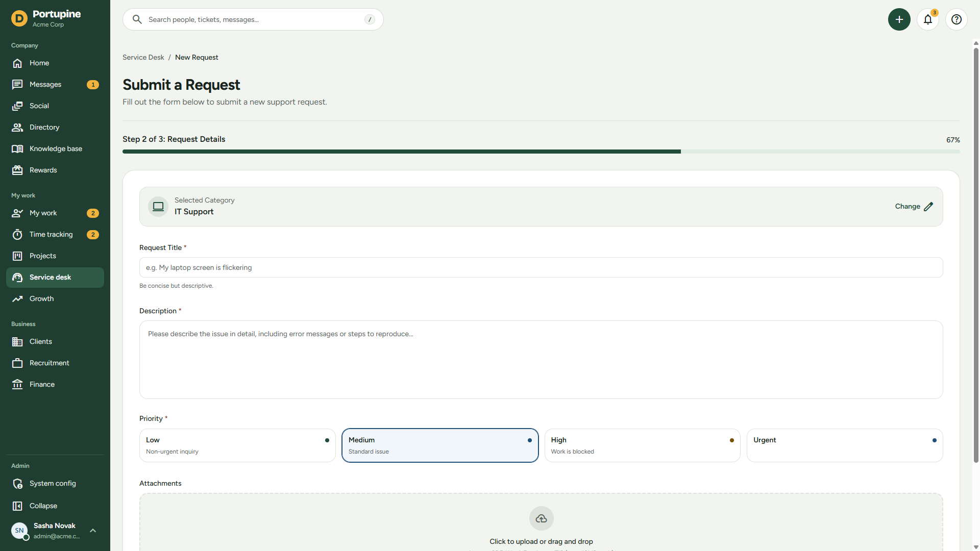
Task: Focus the Request Title input field
Action: coord(541,267)
